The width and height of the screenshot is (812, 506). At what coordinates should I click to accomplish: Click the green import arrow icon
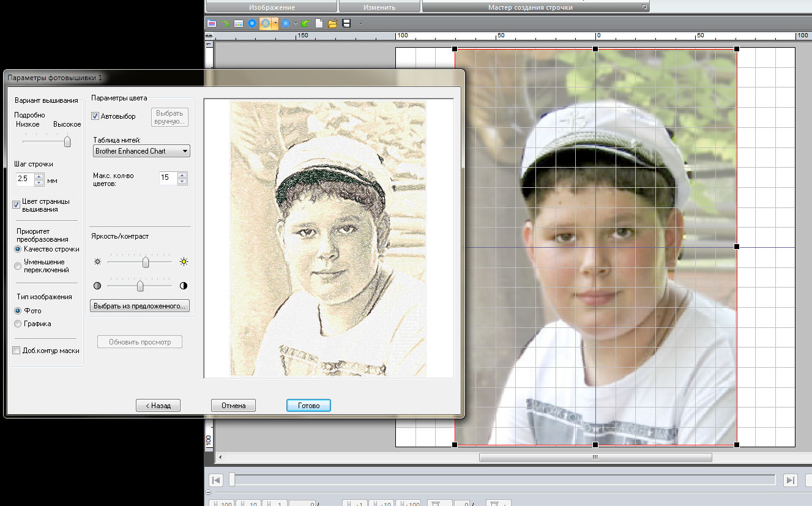[x=305, y=23]
